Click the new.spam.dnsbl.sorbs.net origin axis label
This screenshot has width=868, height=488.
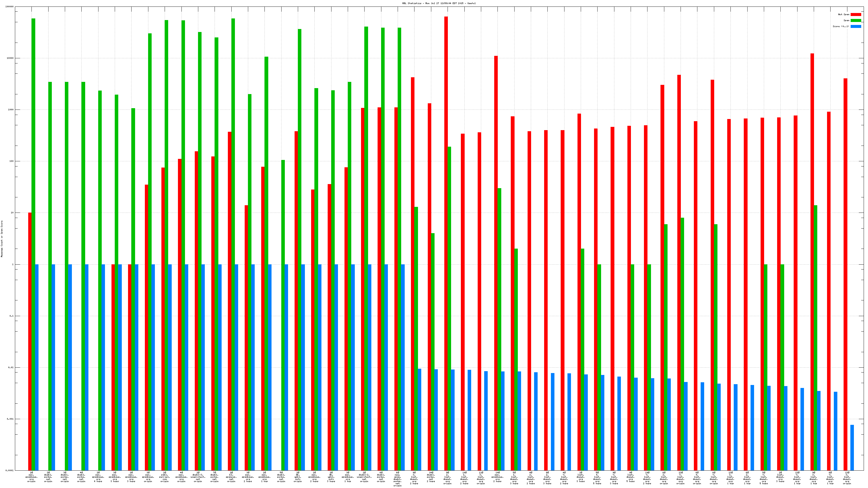398,479
